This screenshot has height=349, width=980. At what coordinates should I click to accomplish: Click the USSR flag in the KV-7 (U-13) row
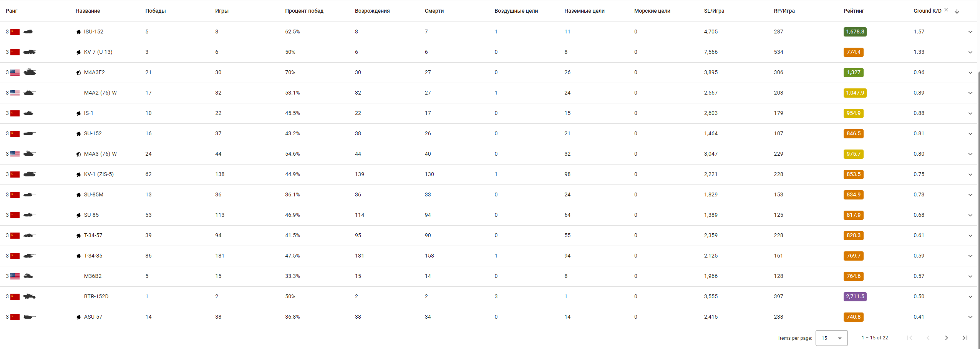tap(15, 52)
